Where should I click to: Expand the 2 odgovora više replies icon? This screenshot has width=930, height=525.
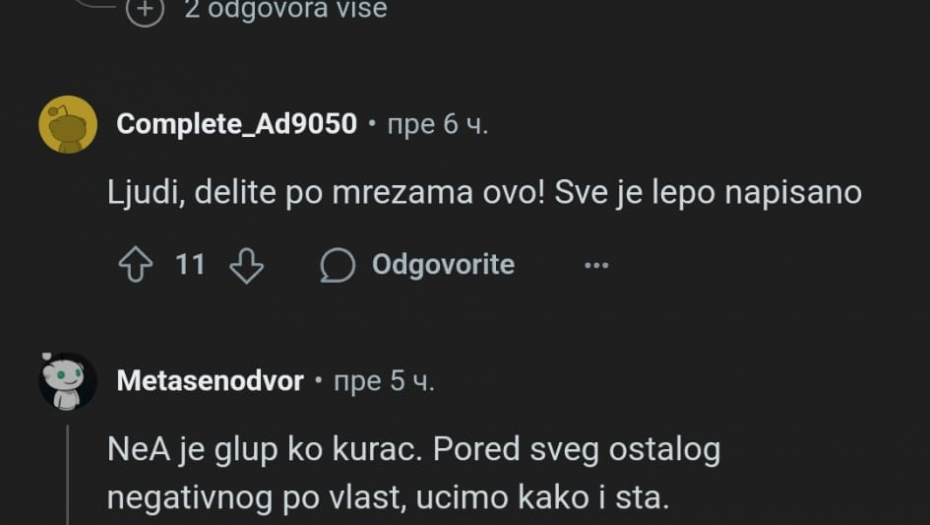click(x=146, y=10)
